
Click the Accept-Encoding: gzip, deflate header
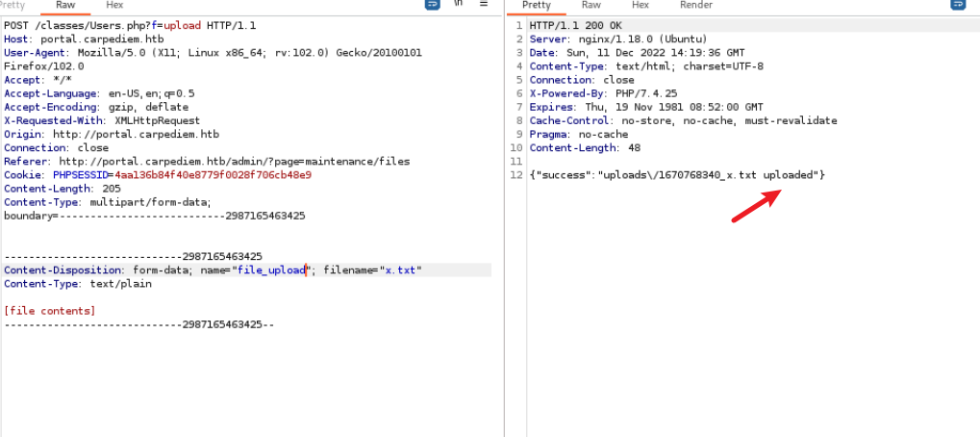coord(96,107)
